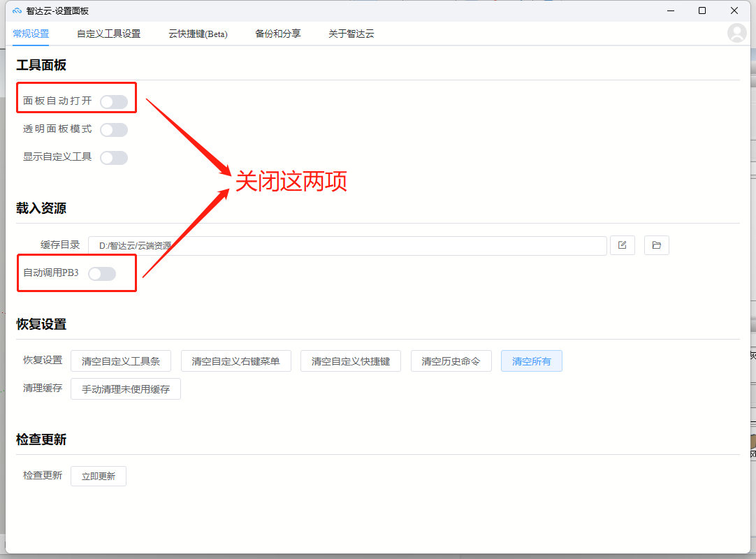Turn on 显示自定义工具 switch
Screen dimensions: 756x559
pos(114,158)
